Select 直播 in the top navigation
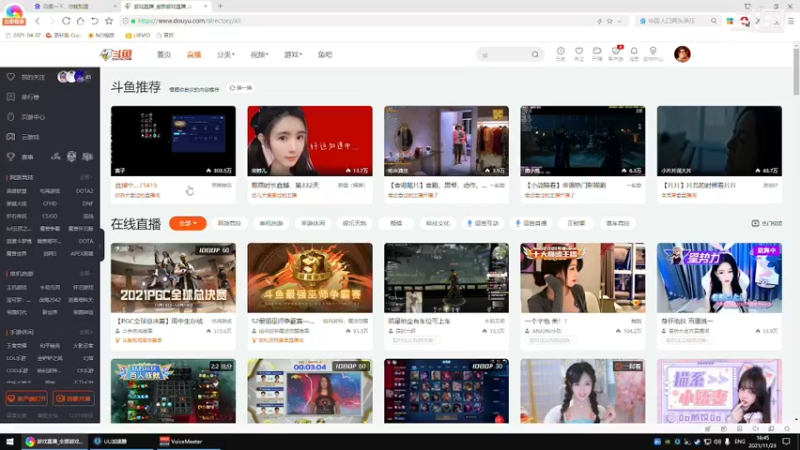Image resolution: width=800 pixels, height=450 pixels. tap(194, 55)
